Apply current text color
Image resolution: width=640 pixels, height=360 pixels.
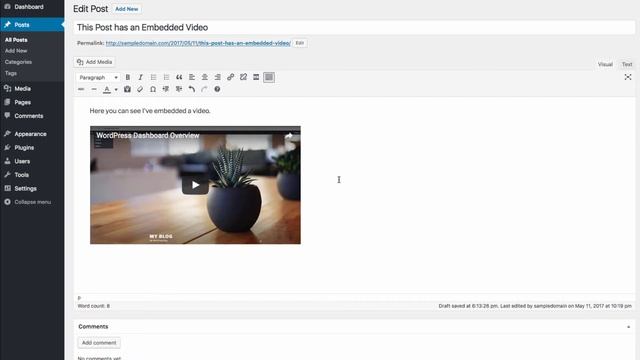point(107,89)
